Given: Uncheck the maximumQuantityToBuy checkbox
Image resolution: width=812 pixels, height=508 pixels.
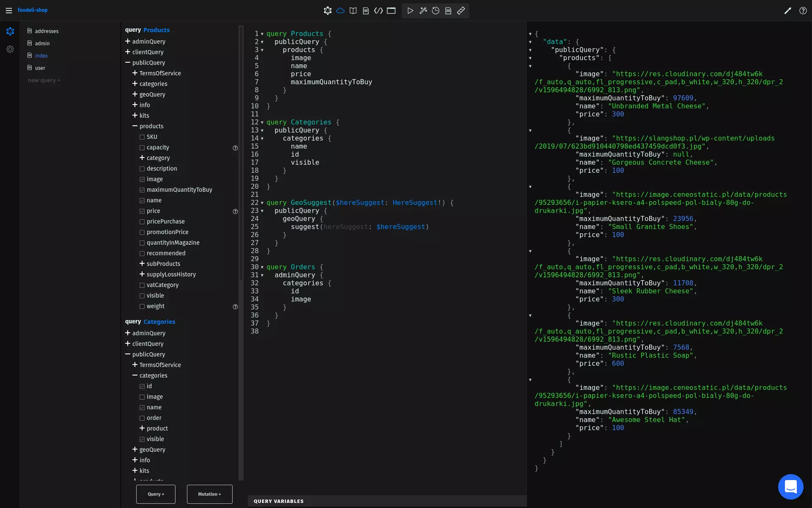Looking at the screenshot, I should 142,190.
